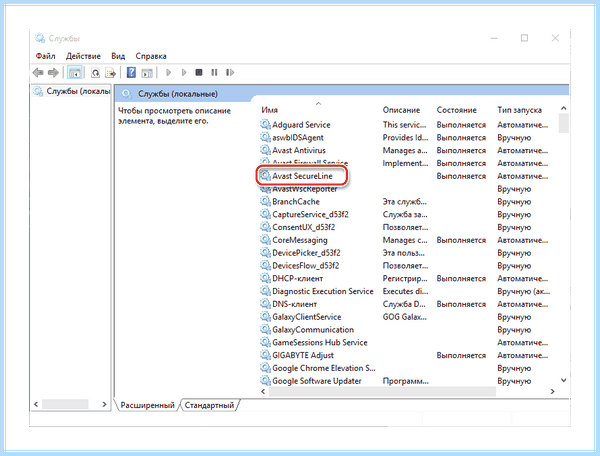This screenshot has height=456, width=600.
Task: Open the Файл menu
Action: pyautogui.click(x=46, y=56)
